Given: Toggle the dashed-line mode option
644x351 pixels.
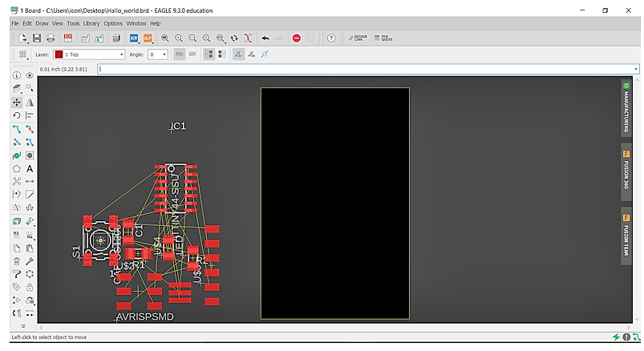Looking at the screenshot, I should (x=265, y=54).
